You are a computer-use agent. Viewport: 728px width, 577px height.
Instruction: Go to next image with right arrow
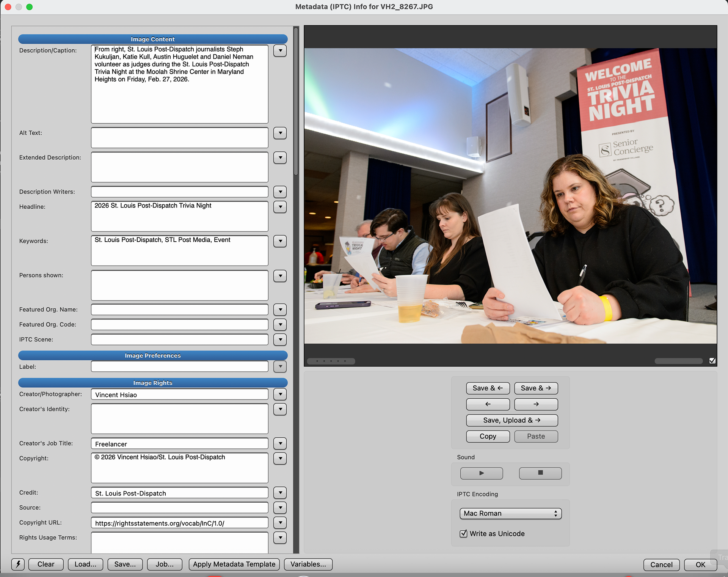coord(536,404)
